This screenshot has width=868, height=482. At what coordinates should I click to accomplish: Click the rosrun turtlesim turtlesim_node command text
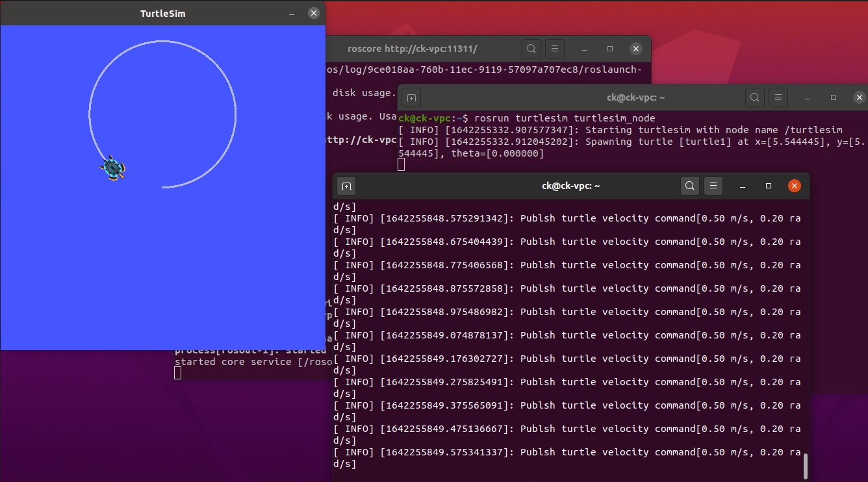[x=565, y=118]
